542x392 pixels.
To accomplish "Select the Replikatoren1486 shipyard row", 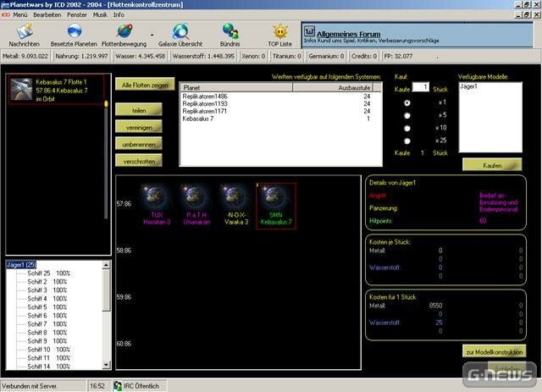I will (x=280, y=97).
